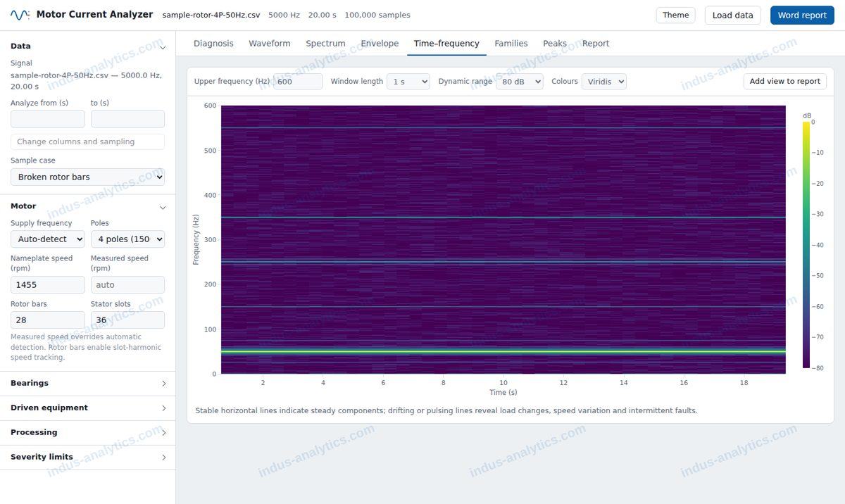Focus the Measured speed field
Image resolution: width=845 pixels, height=504 pixels.
tap(127, 285)
